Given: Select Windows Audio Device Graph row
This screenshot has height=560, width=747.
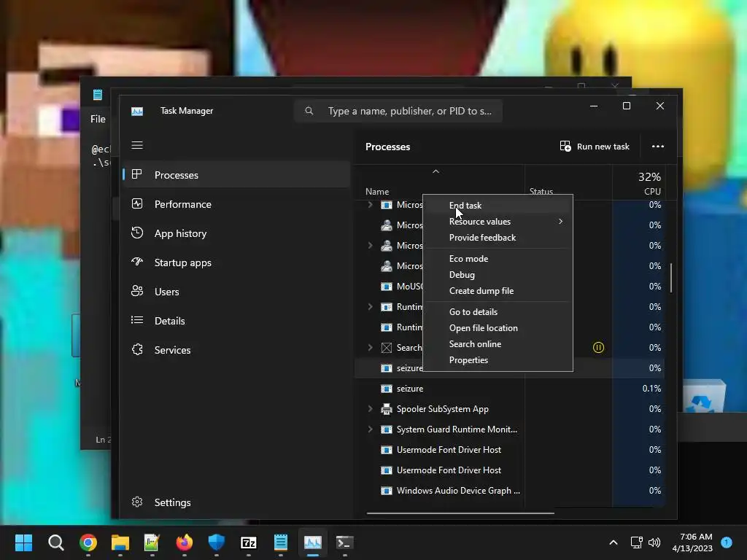Looking at the screenshot, I should [509, 491].
